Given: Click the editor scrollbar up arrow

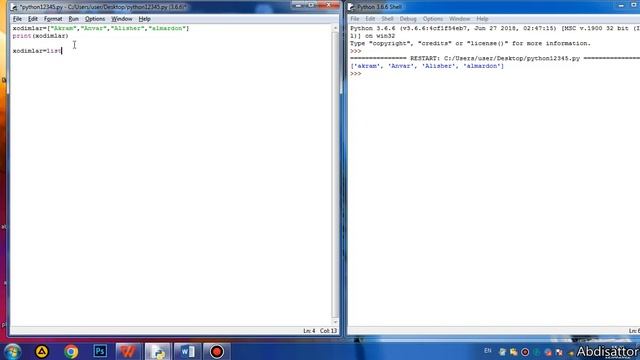Looking at the screenshot, I should coord(336,28).
